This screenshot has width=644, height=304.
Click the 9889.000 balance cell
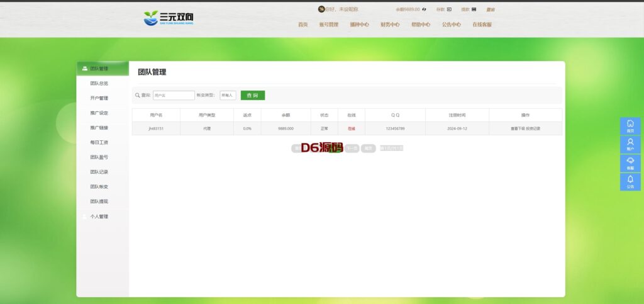coord(286,128)
